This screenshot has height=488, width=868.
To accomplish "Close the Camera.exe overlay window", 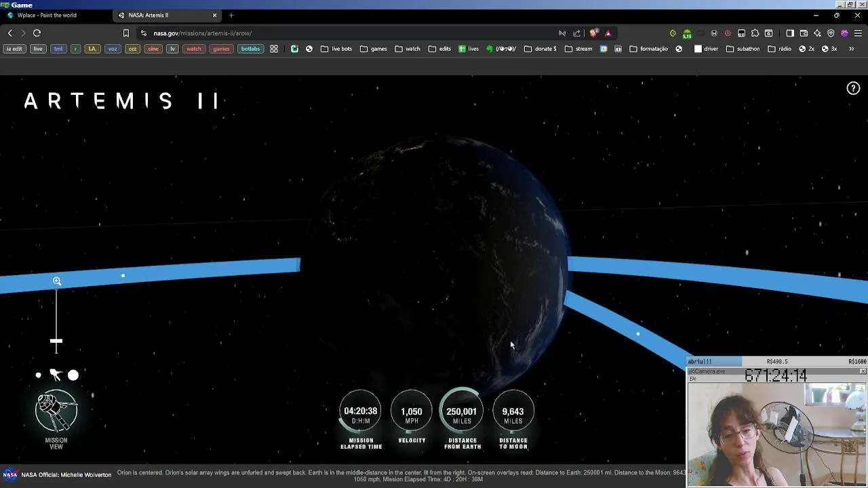I will (x=863, y=371).
